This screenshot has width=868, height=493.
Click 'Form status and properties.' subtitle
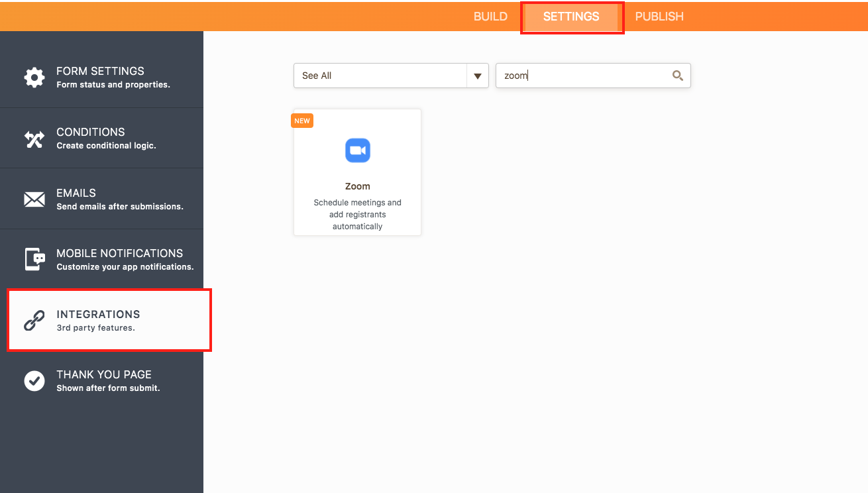(113, 85)
